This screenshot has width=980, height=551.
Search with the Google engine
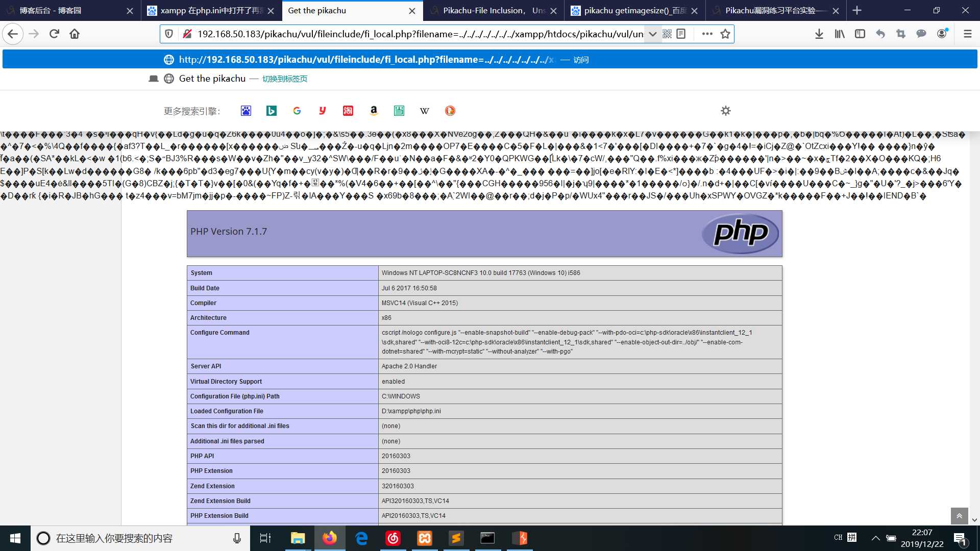click(297, 111)
